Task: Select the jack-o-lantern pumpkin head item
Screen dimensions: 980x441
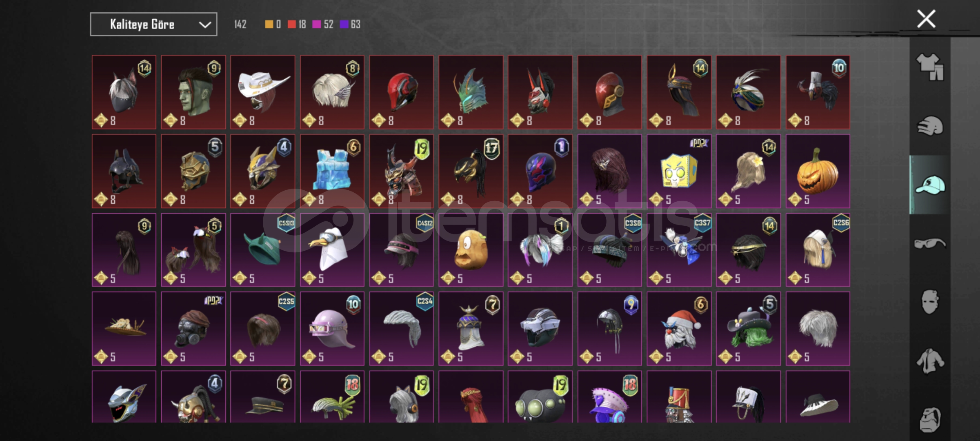Action: (818, 171)
